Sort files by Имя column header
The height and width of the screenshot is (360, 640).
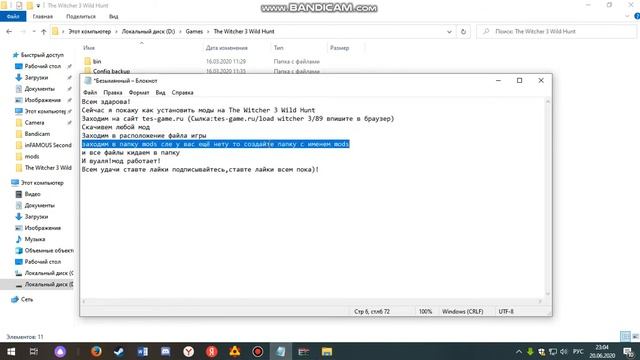[89, 48]
